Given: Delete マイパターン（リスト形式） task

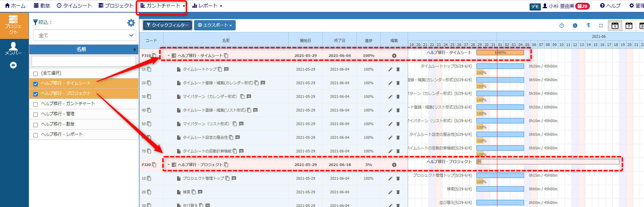Looking at the screenshot, I should coord(398,124).
